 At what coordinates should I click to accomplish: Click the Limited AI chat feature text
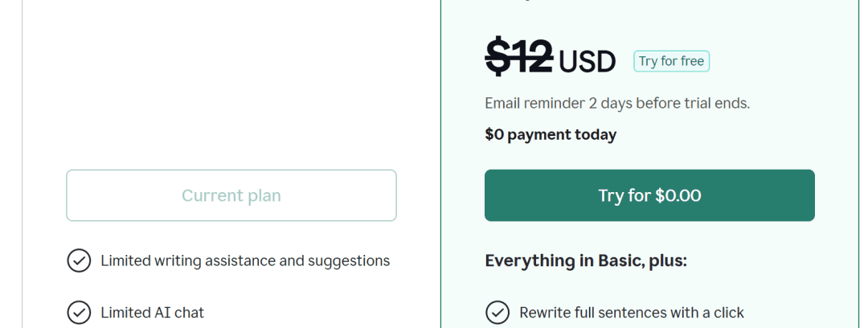pyautogui.click(x=153, y=313)
